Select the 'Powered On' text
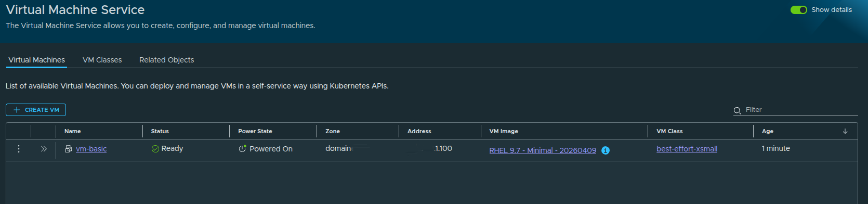The width and height of the screenshot is (868, 204). tap(271, 149)
